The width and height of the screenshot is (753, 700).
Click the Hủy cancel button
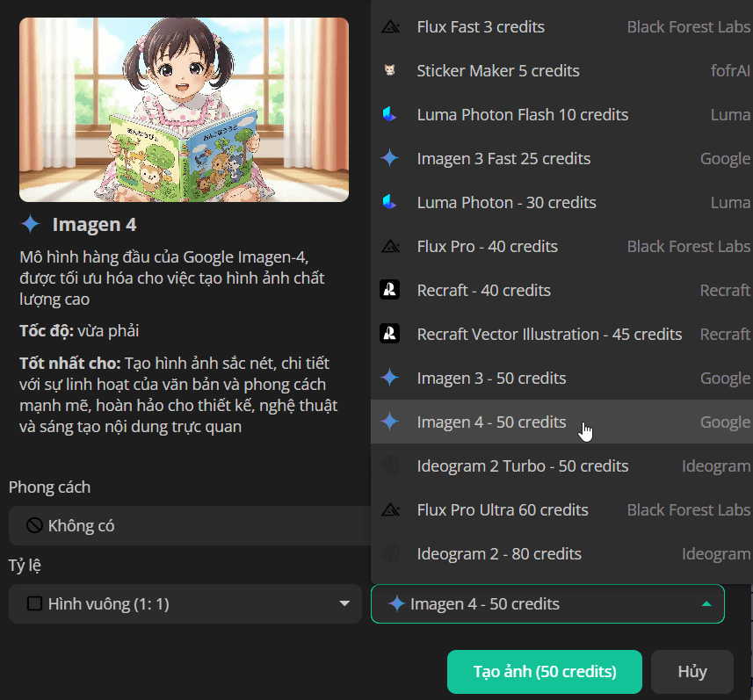[692, 671]
